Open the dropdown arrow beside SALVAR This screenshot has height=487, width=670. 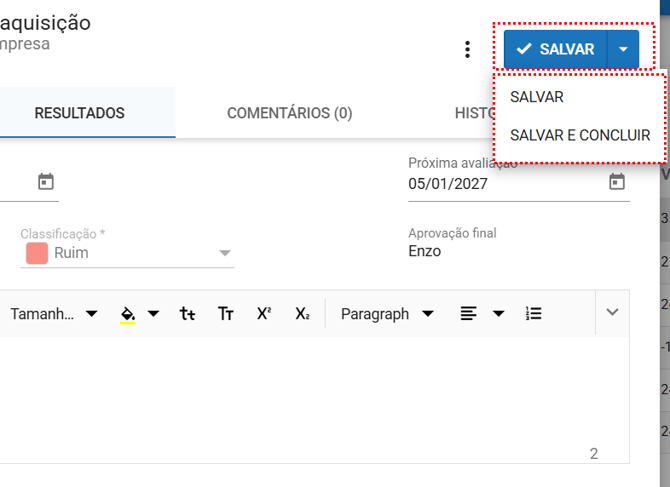[623, 49]
